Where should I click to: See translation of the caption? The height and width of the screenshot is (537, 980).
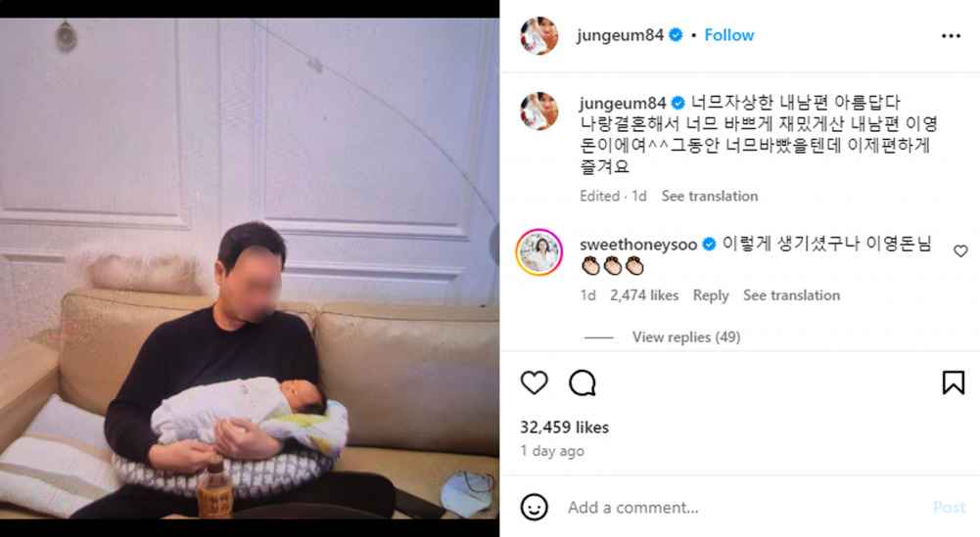pos(710,196)
